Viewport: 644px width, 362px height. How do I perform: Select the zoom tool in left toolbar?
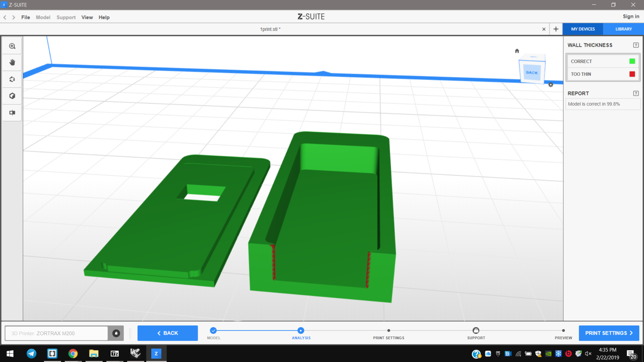pyautogui.click(x=12, y=46)
